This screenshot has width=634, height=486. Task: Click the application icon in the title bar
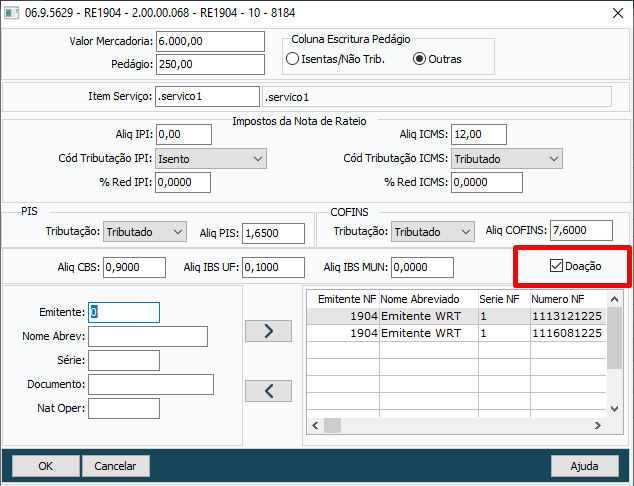[x=11, y=13]
